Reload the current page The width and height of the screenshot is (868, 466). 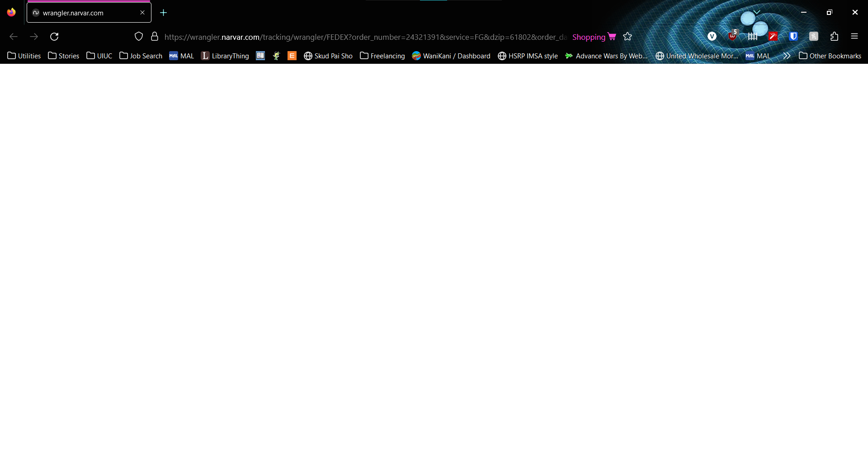[x=54, y=37]
